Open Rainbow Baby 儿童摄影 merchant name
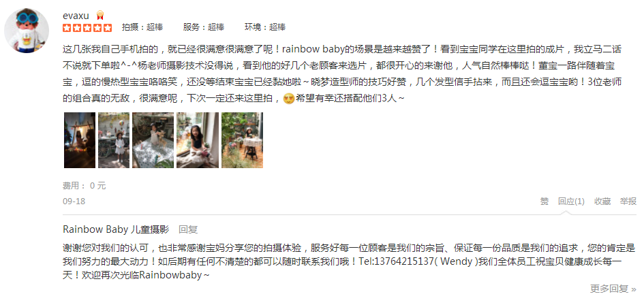644x307 pixels. pos(116,229)
